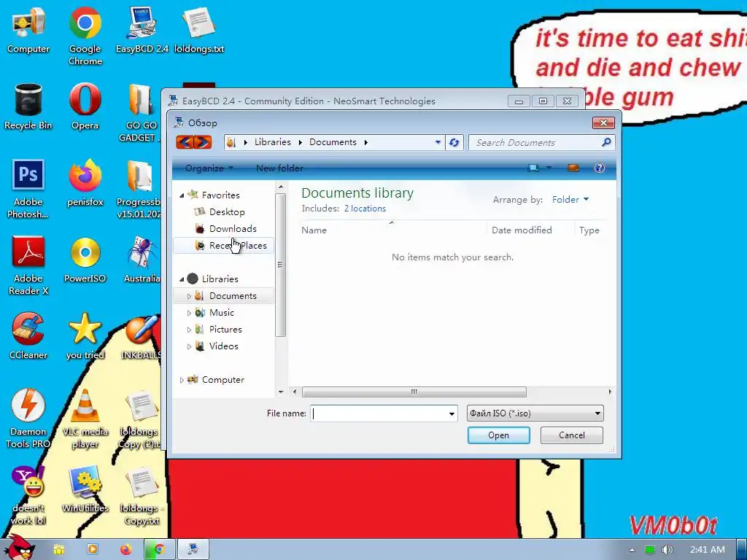
Task: Select the 'doesn't work lol' Yahoo icon
Action: [x=28, y=495]
